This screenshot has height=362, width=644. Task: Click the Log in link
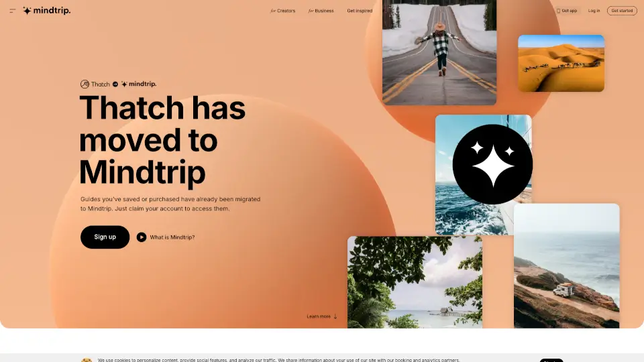click(594, 11)
